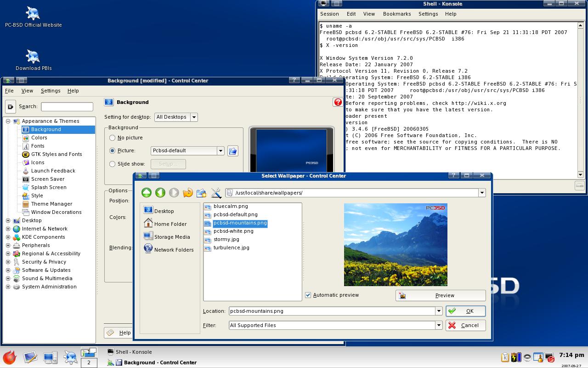Click the green Back arrow in wallpaper dialog

tap(160, 193)
